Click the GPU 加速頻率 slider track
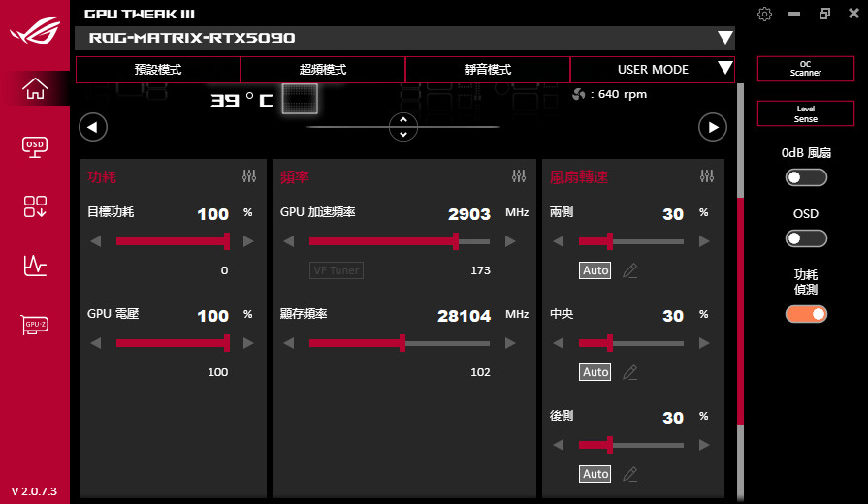 point(399,241)
